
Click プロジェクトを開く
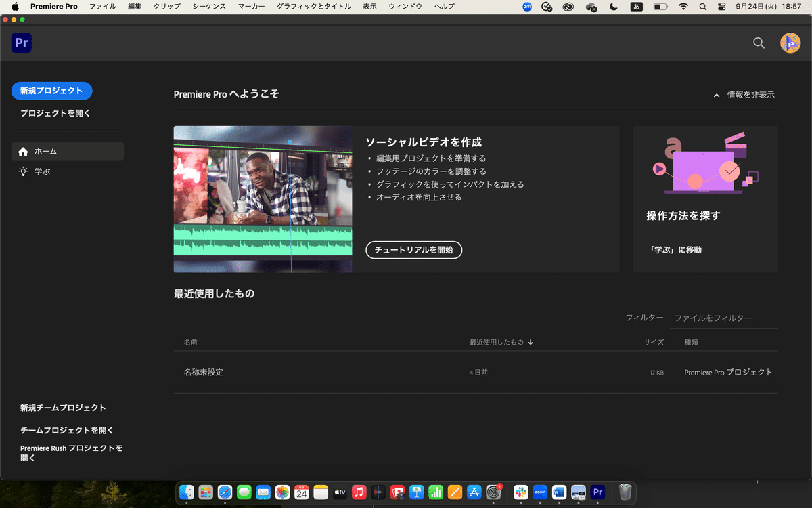pyautogui.click(x=55, y=113)
